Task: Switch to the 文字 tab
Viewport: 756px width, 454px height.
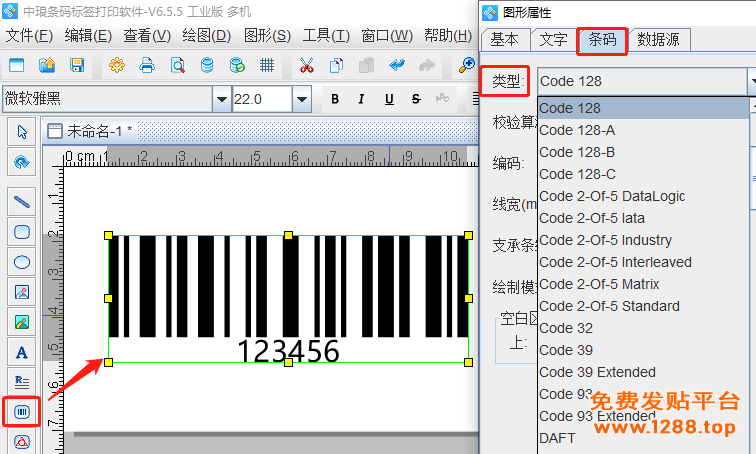Action: click(554, 40)
